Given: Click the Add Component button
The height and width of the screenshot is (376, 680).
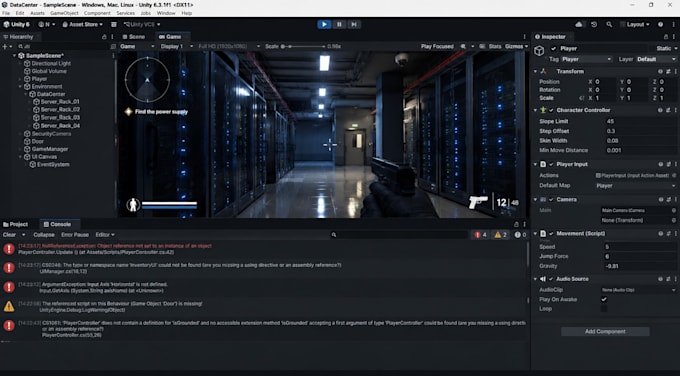Looking at the screenshot, I should [605, 331].
